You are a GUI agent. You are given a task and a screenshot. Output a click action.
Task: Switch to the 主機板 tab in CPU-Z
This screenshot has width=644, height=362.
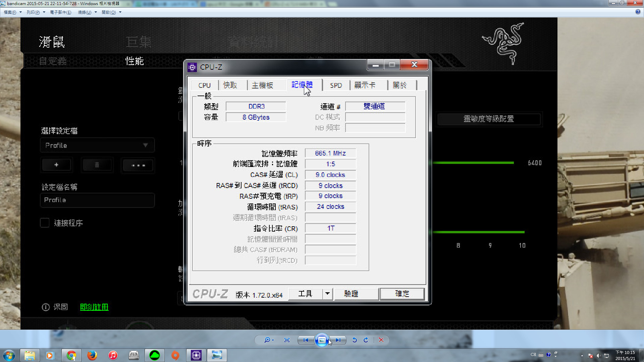pos(263,85)
